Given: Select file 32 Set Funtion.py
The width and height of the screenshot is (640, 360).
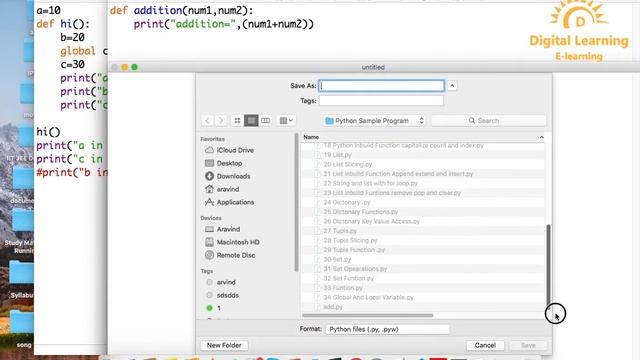Looking at the screenshot, I should point(422,278).
